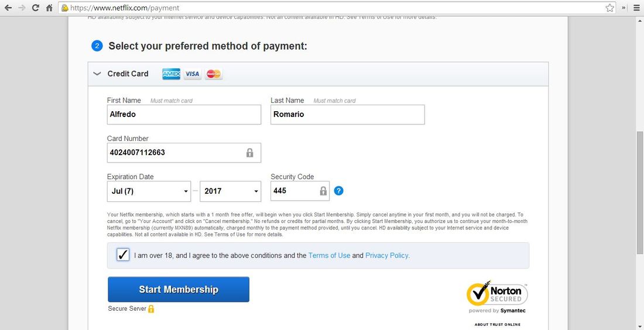644x330 pixels.
Task: Open the expiration year dropdown
Action: pos(231,191)
